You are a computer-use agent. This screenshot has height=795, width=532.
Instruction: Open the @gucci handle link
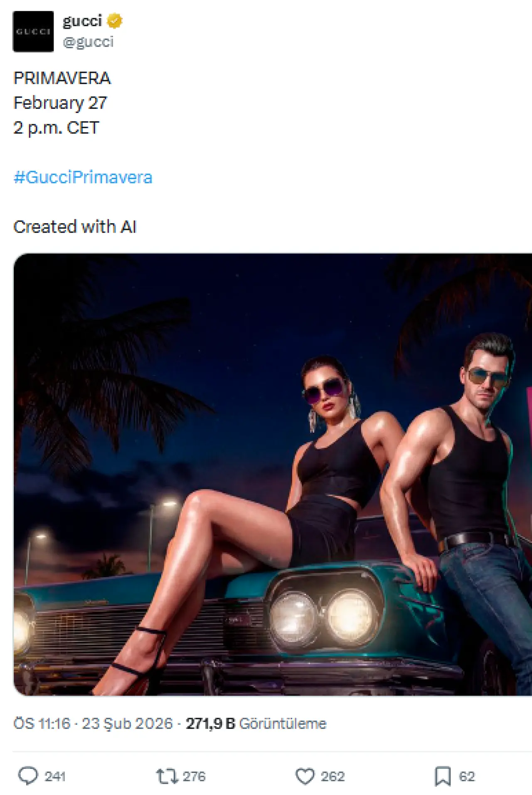coord(88,42)
